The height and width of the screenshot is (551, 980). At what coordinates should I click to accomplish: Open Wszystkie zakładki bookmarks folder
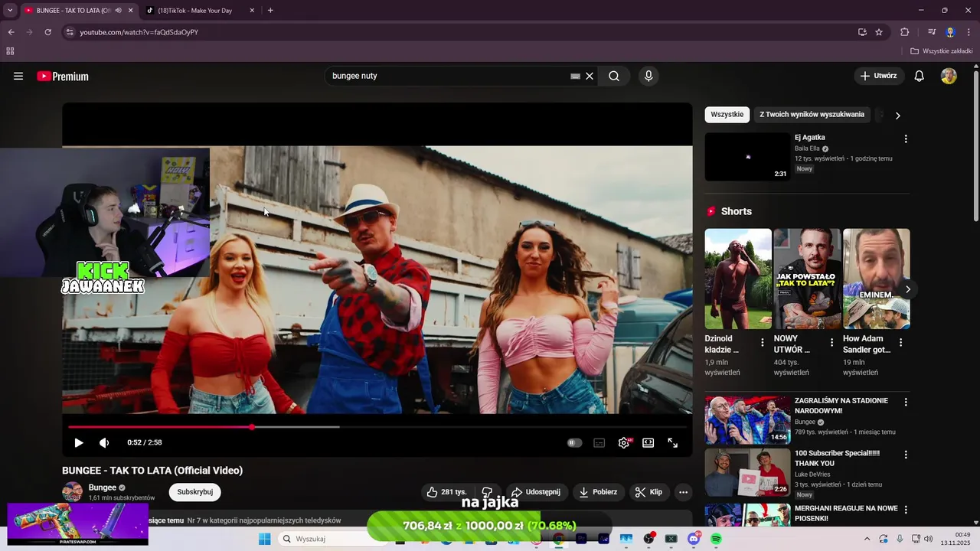(941, 51)
